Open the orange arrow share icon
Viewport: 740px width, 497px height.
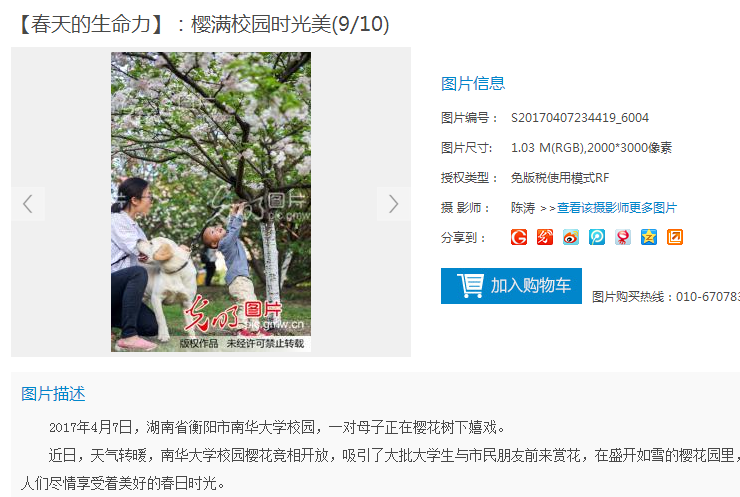(x=674, y=237)
